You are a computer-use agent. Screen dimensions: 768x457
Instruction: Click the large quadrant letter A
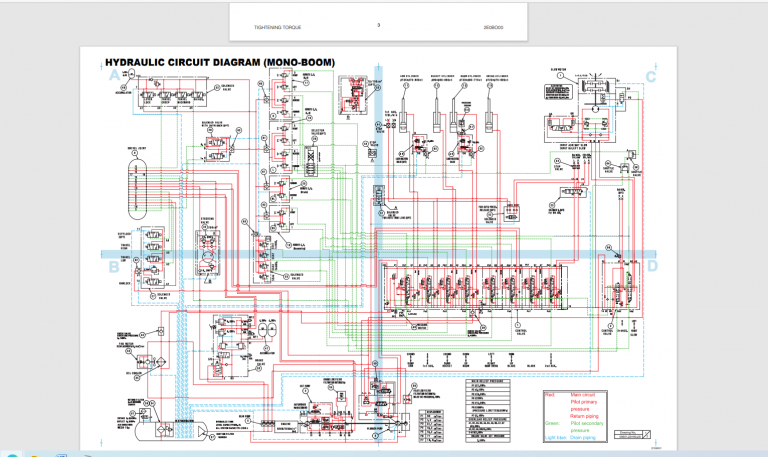(115, 75)
